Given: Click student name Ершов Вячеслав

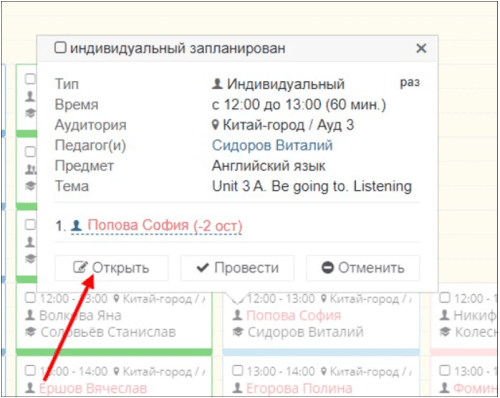Looking at the screenshot, I should pyautogui.click(x=93, y=388).
